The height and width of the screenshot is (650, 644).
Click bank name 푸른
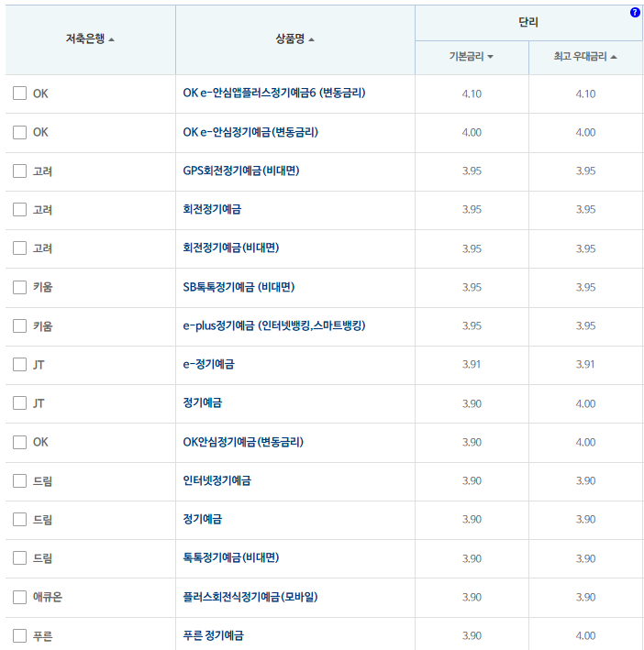[42, 636]
